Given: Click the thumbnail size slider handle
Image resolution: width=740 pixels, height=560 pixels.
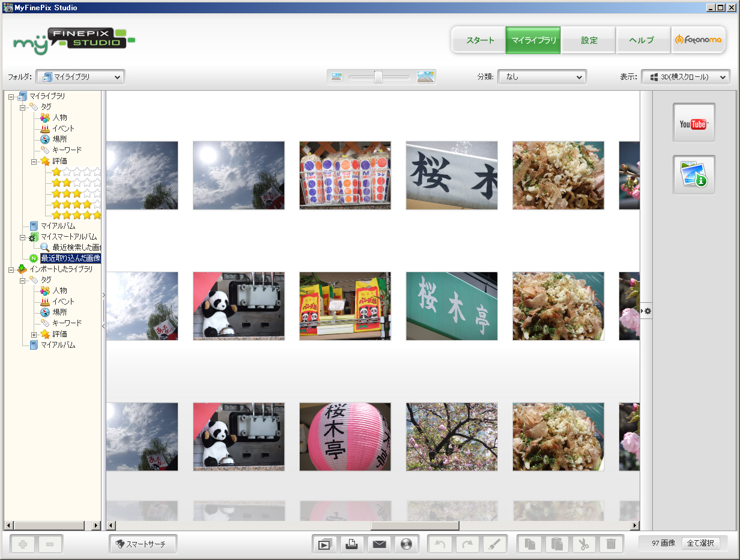Looking at the screenshot, I should (378, 77).
